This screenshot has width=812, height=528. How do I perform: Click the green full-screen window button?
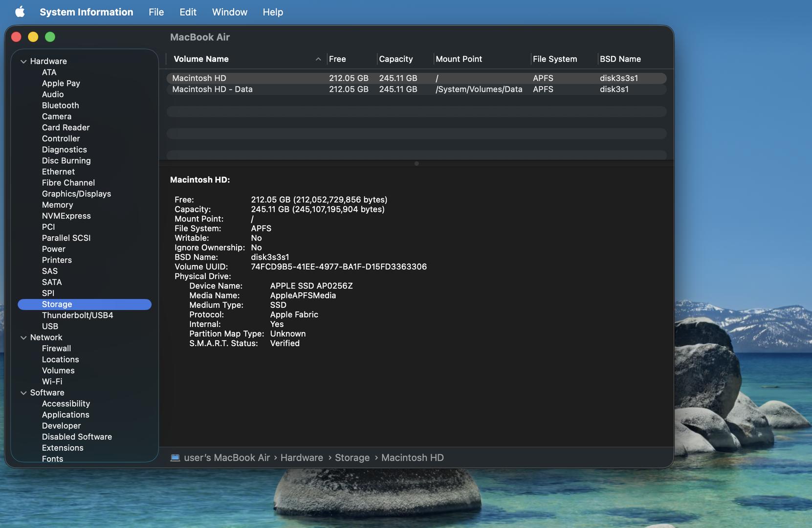pyautogui.click(x=50, y=37)
